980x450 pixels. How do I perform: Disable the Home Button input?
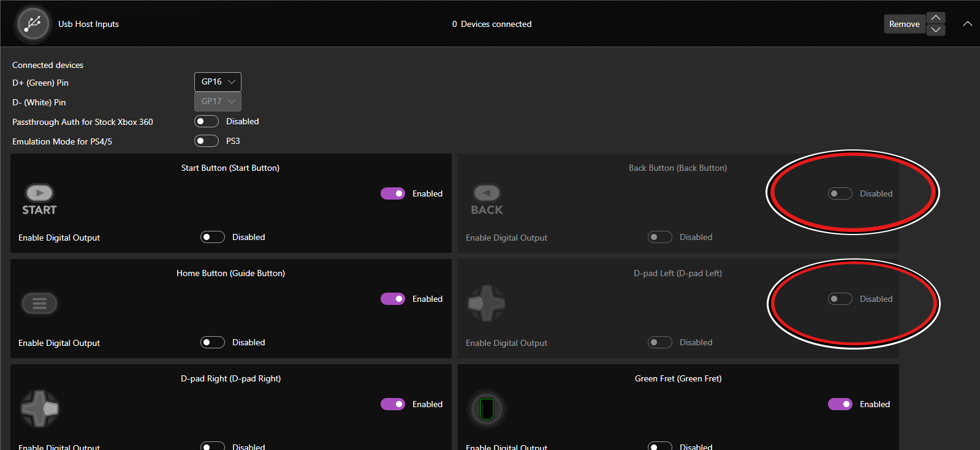(393, 299)
